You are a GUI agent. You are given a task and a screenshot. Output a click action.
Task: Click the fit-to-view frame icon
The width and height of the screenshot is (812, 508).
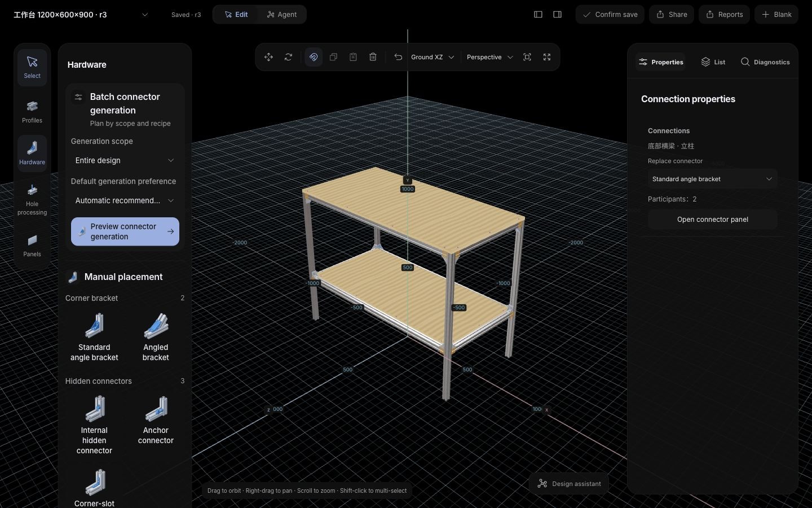point(527,57)
